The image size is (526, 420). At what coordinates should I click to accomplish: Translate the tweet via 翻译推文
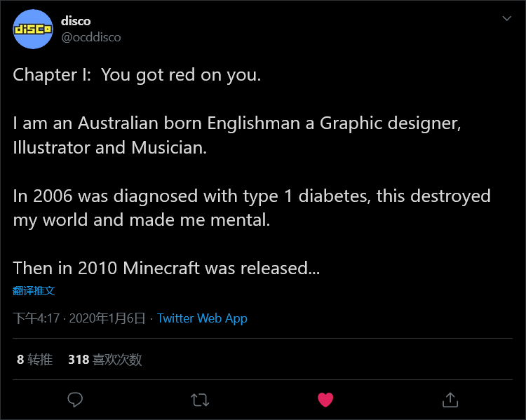34,290
